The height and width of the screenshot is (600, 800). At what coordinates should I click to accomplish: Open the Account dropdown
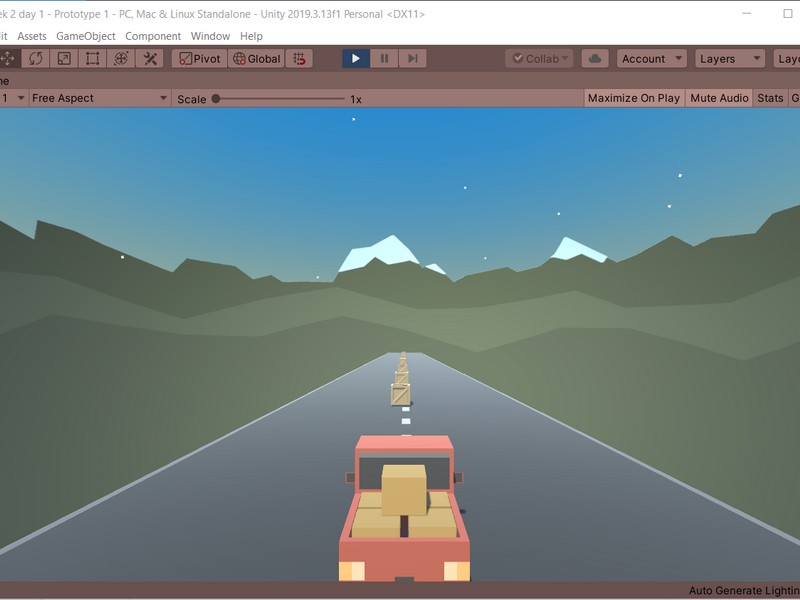coord(652,58)
